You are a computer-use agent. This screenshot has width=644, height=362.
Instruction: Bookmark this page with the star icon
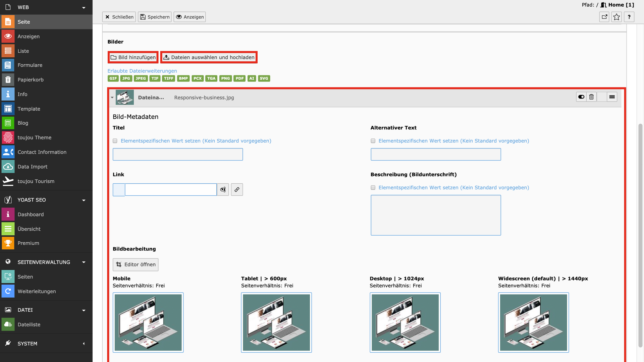pos(616,17)
